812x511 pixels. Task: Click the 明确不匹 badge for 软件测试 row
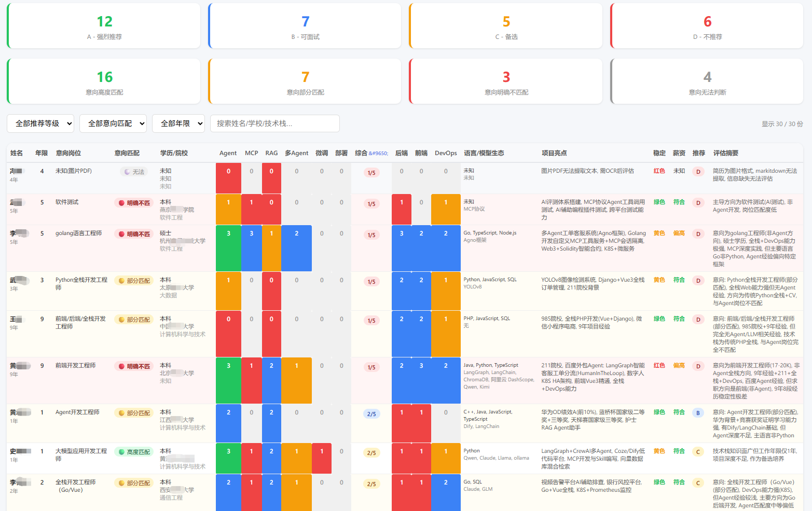[x=134, y=203]
